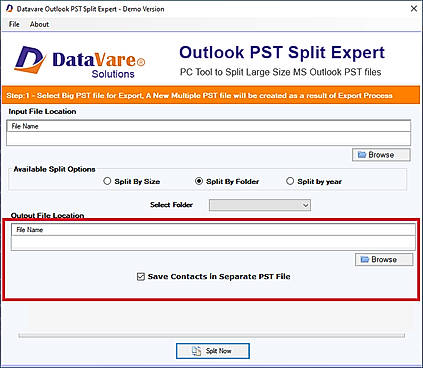
Task: Click the document icon on Split Now button
Action: pos(196,351)
